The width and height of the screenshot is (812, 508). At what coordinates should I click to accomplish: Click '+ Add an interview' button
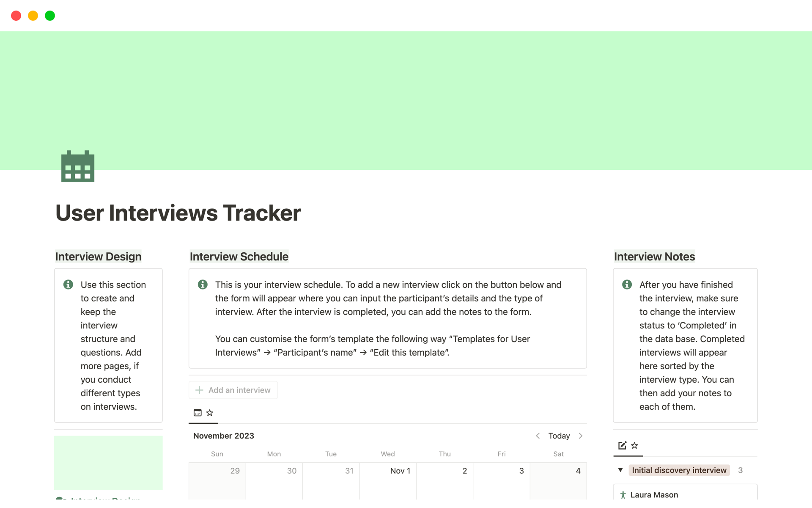[233, 390]
